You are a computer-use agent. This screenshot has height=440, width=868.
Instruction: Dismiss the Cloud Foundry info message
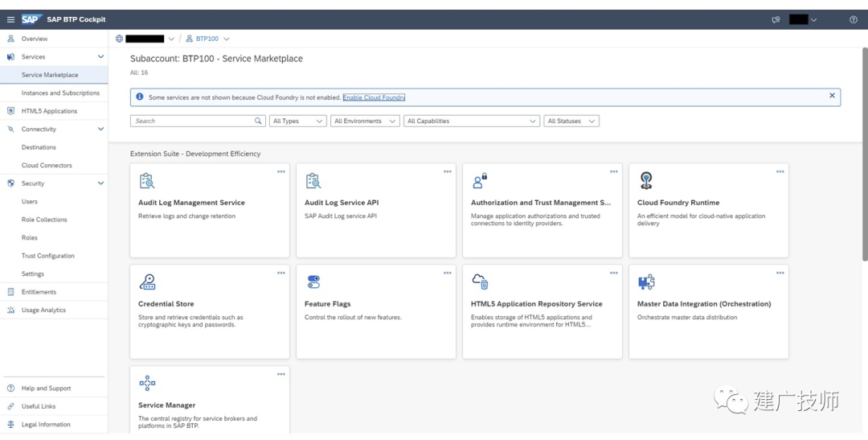pyautogui.click(x=832, y=95)
